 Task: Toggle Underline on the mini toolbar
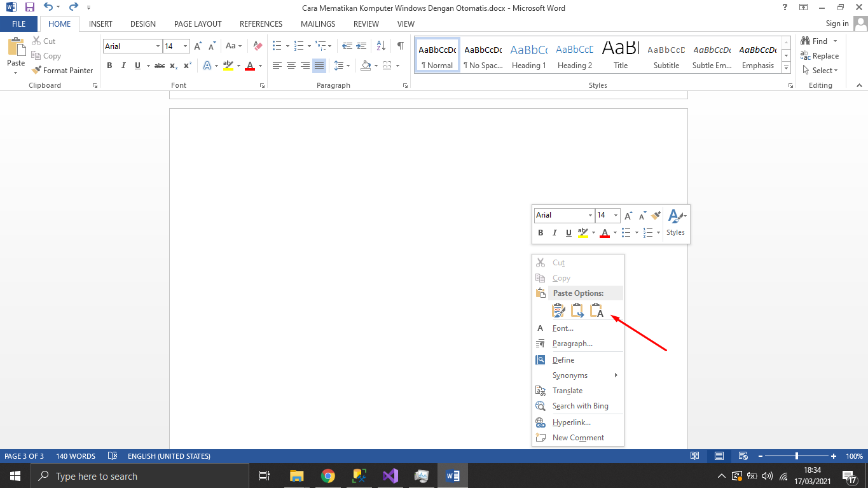pos(568,233)
